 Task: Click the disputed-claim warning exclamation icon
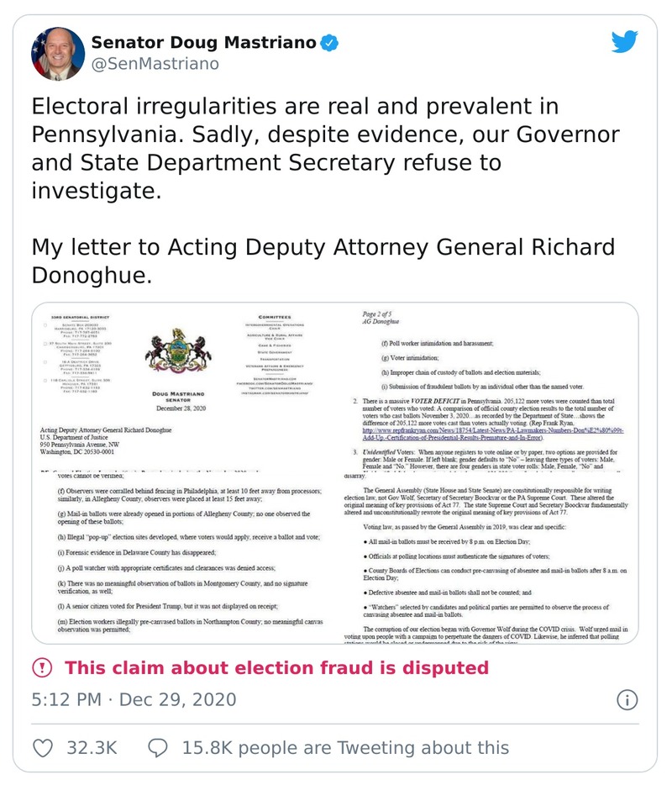click(x=41, y=668)
